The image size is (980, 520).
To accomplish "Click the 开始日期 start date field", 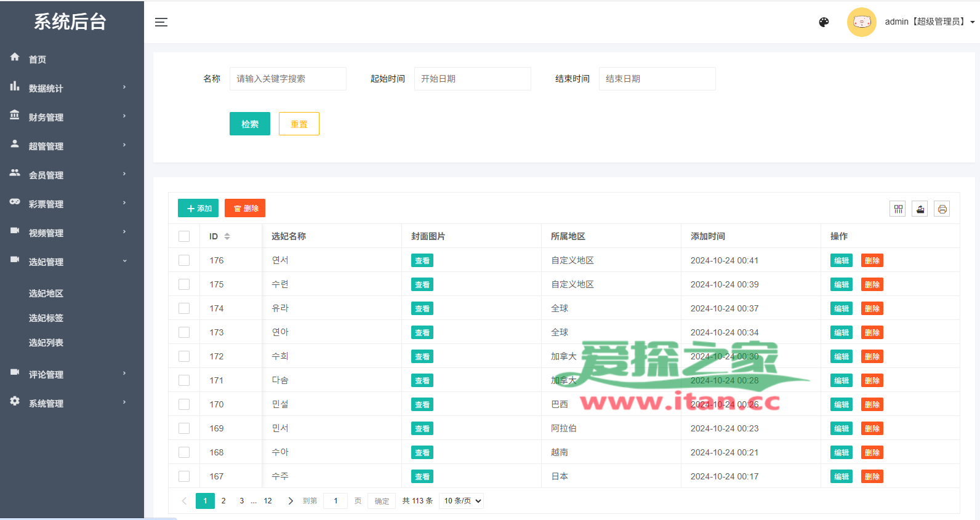I will tap(472, 79).
